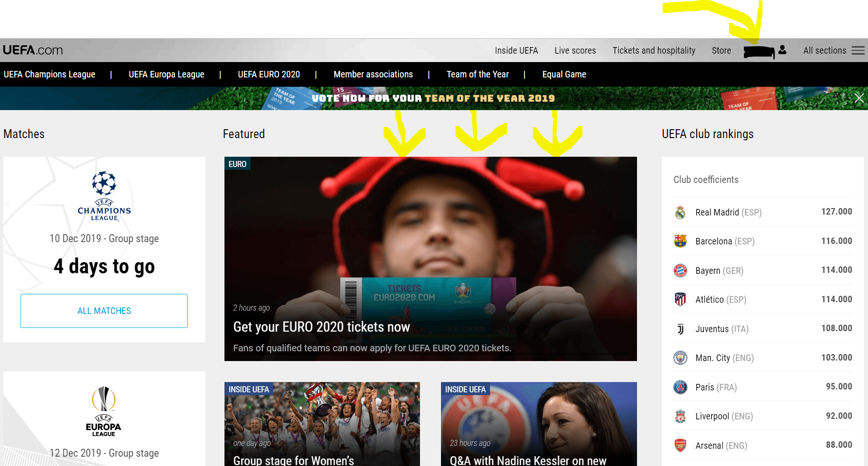Screen dimensions: 868x466
Task: Open the Store link
Action: coord(721,50)
